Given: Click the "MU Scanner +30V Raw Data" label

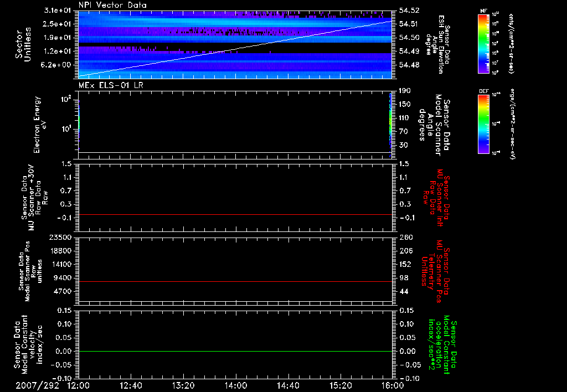Looking at the screenshot, I should click(x=34, y=198).
